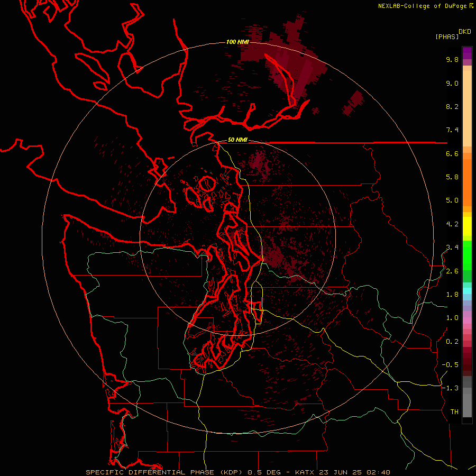The width and height of the screenshot is (476, 476).
Task: Click the cyan segment of the color bar
Action: 467,291
